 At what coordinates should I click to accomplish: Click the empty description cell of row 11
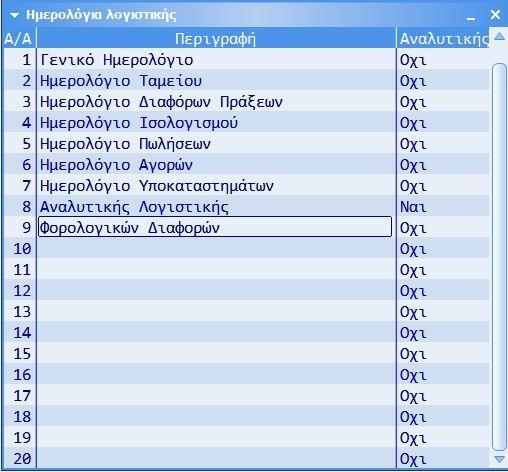(216, 270)
